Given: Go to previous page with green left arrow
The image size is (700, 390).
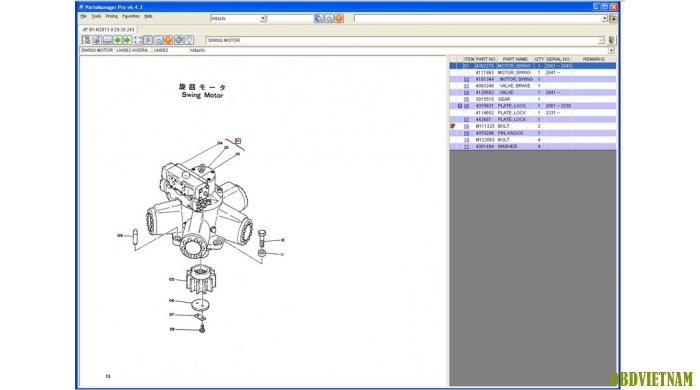Looking at the screenshot, I should click(x=117, y=40).
